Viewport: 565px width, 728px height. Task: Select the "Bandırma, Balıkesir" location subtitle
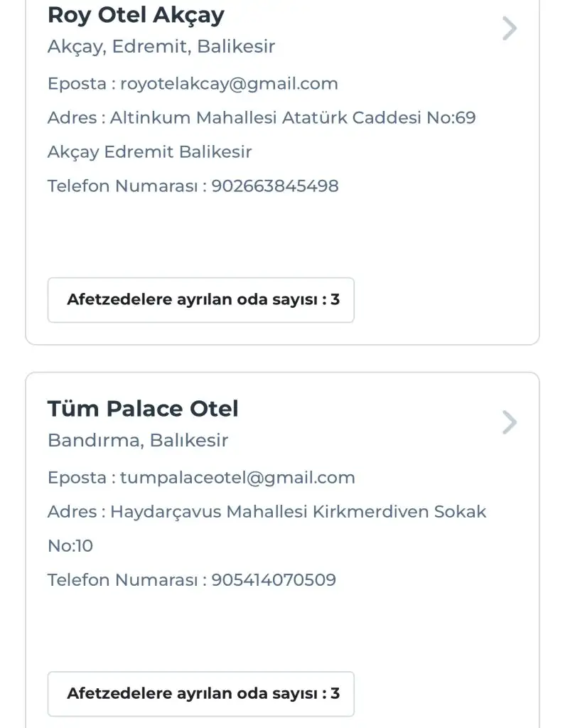coord(138,441)
